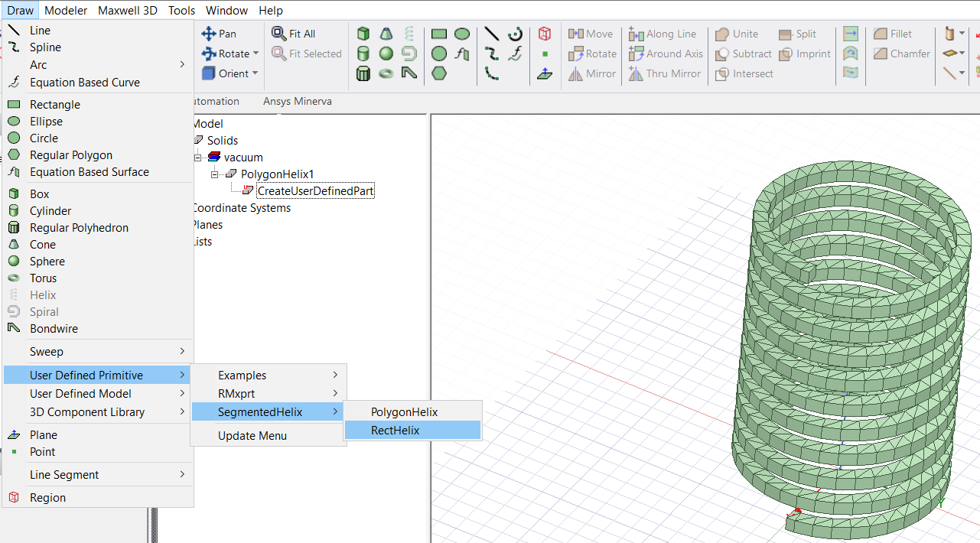Select the Draw sphere toolbar icon
The height and width of the screenshot is (543, 980).
pos(386,54)
